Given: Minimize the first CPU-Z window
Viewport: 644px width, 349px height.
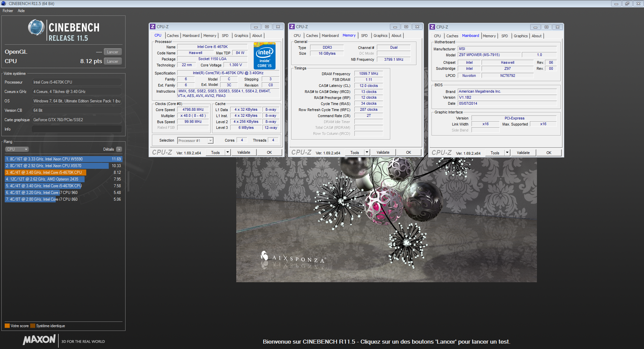Looking at the screenshot, I should click(256, 27).
